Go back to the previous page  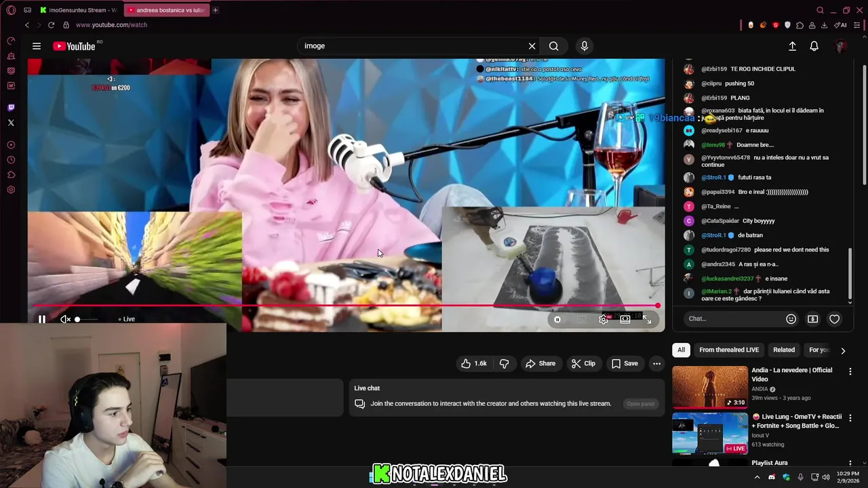click(x=27, y=25)
